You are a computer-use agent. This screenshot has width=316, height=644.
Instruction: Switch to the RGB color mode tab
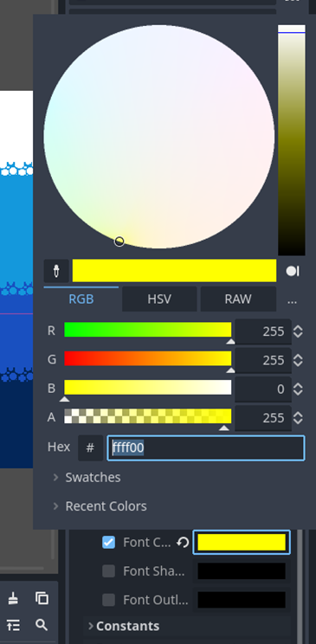(x=81, y=299)
